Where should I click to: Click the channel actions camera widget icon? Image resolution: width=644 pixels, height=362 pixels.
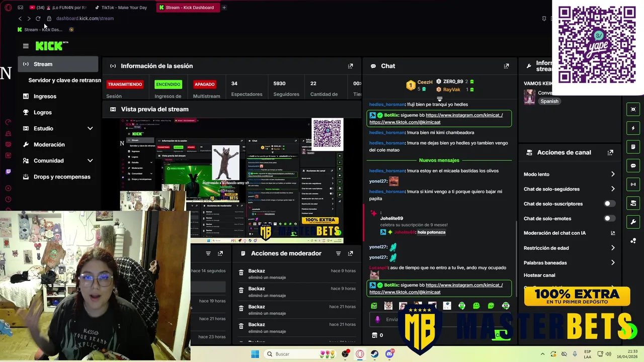pyautogui.click(x=633, y=203)
